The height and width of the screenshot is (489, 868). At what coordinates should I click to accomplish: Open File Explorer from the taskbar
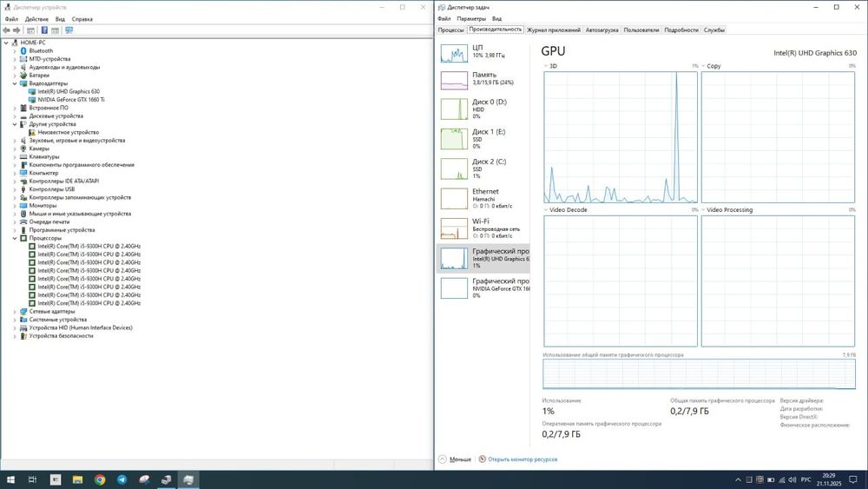(77, 479)
